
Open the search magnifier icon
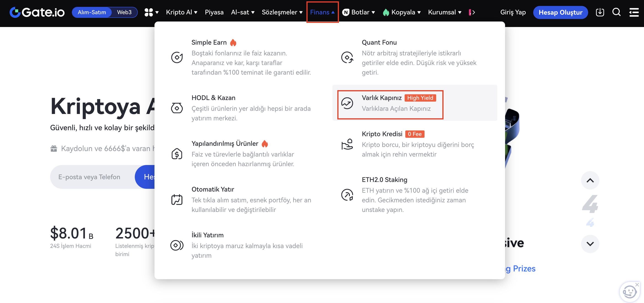[x=616, y=12]
